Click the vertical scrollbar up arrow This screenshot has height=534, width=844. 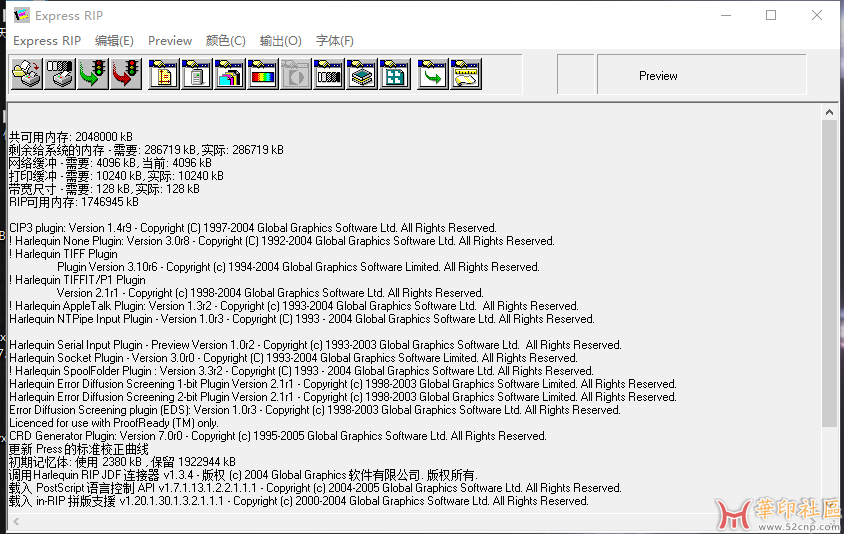(x=829, y=113)
